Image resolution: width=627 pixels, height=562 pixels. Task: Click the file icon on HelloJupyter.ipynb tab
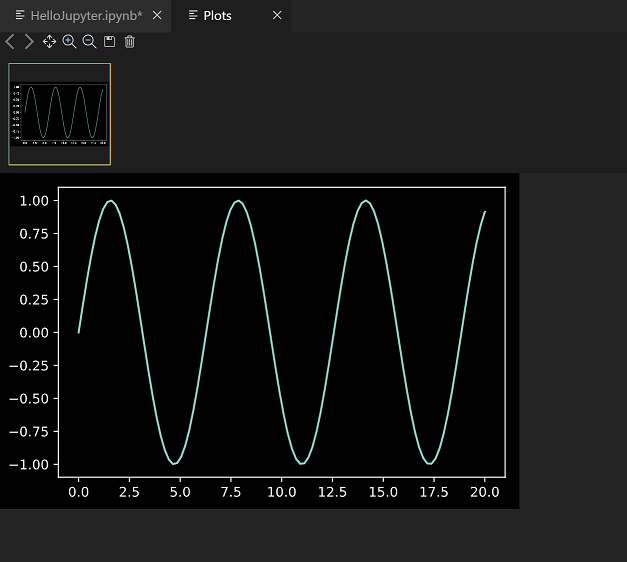(20, 16)
